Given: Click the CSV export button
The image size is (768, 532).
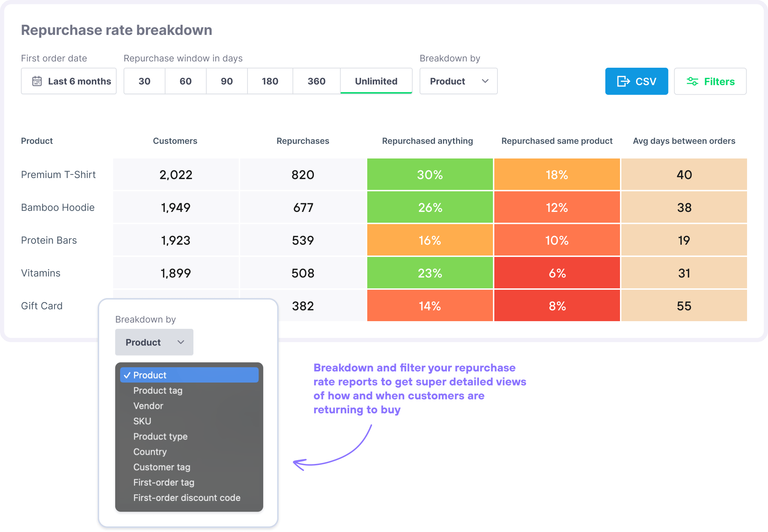Looking at the screenshot, I should pos(636,81).
